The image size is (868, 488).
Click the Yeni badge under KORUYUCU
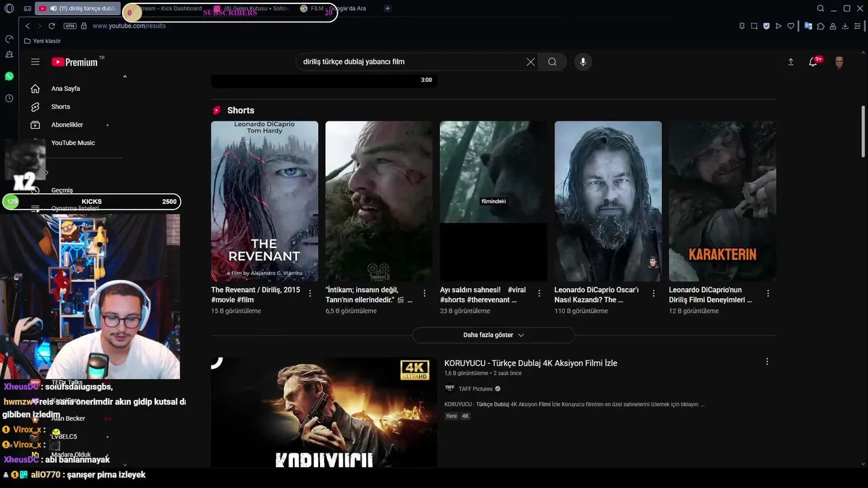(x=451, y=416)
